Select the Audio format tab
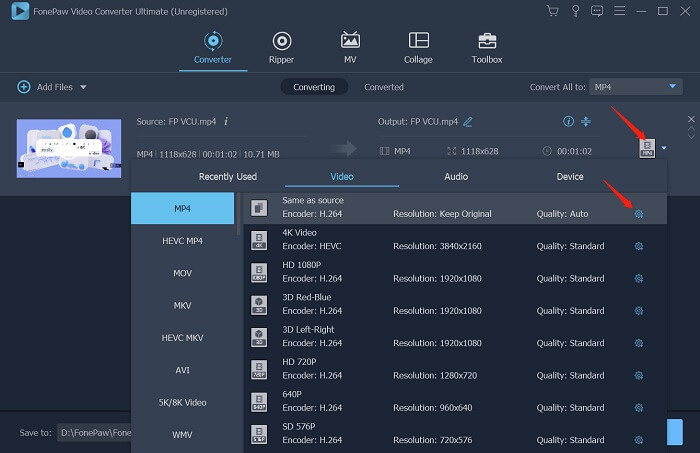Viewport: 700px width, 453px height. pos(456,177)
